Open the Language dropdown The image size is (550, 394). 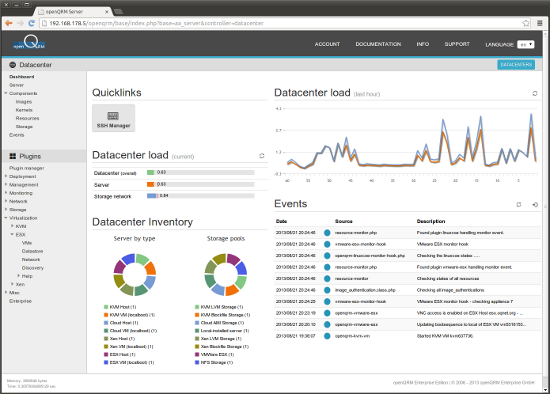(x=525, y=44)
